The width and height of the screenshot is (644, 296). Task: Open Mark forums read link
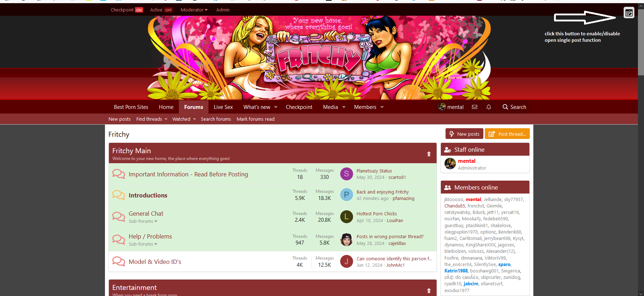tap(255, 119)
